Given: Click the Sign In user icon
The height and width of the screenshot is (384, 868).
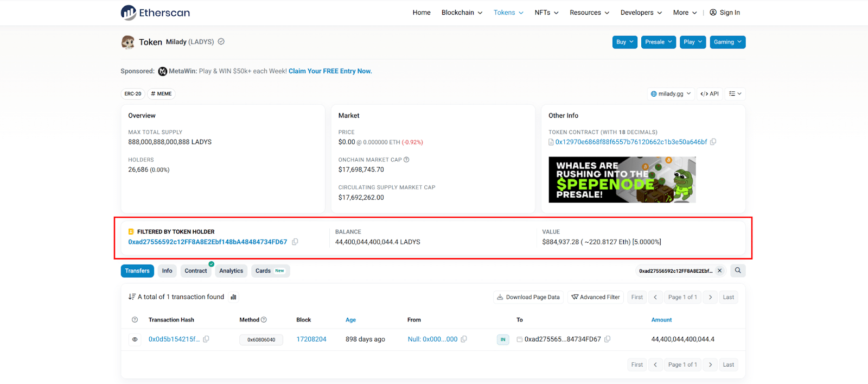Looking at the screenshot, I should pos(713,12).
